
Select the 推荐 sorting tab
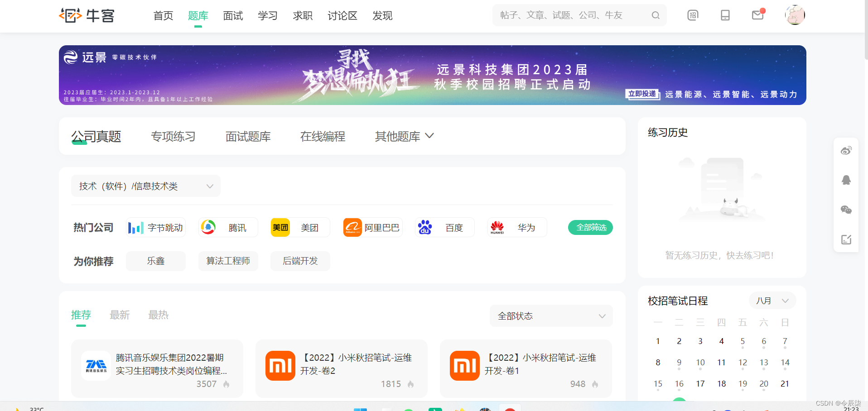coord(81,315)
